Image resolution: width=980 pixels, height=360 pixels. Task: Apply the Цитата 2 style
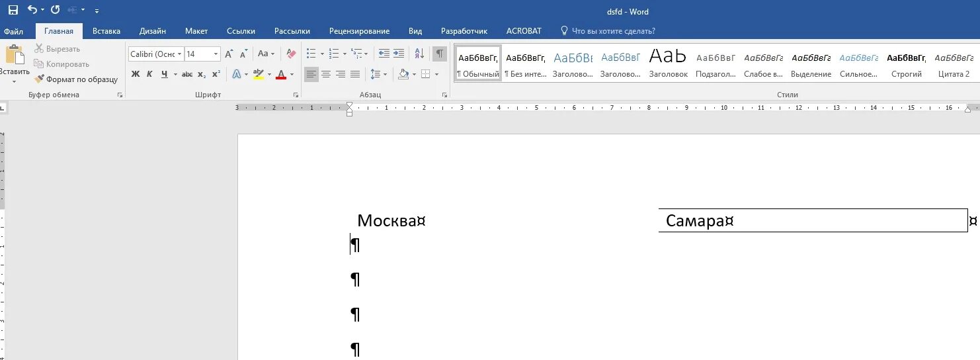click(x=954, y=63)
